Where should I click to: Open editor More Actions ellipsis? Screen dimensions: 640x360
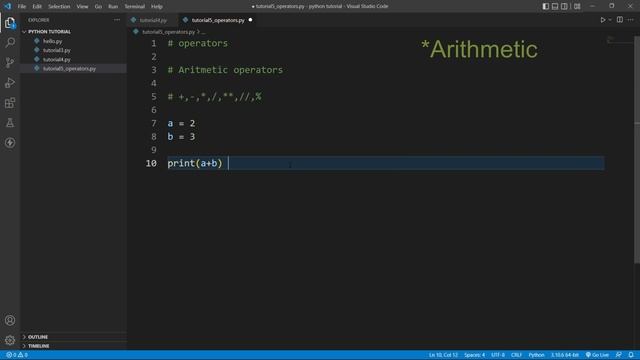pyautogui.click(x=631, y=20)
